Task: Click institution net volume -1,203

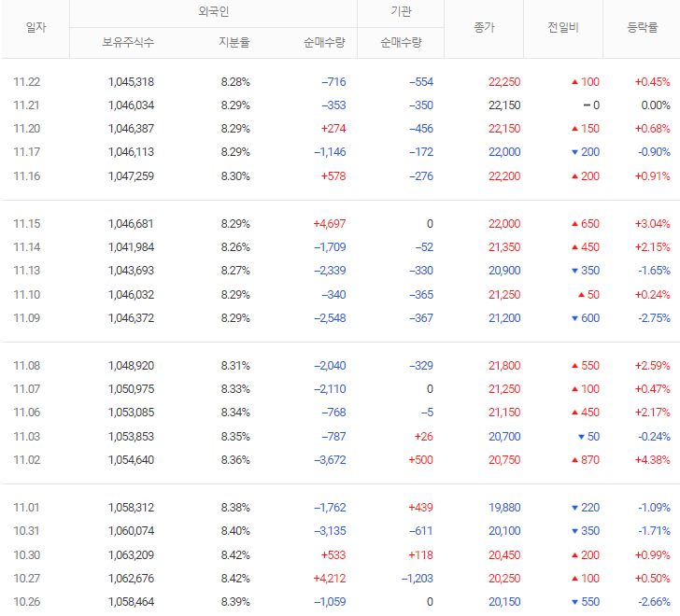Action: [x=418, y=580]
